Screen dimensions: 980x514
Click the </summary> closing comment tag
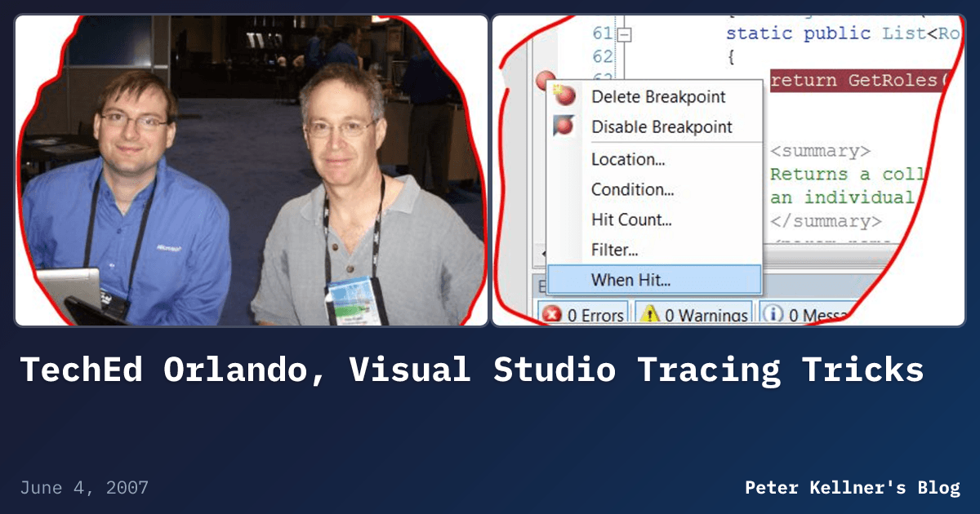pyautogui.click(x=826, y=221)
